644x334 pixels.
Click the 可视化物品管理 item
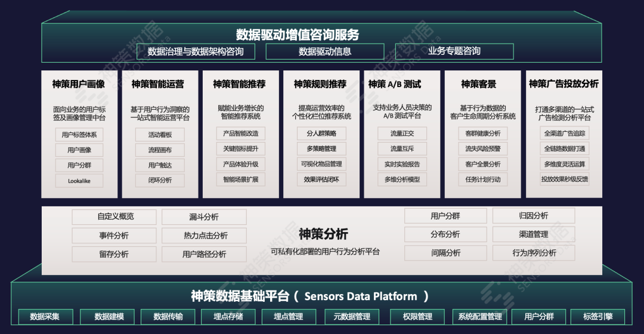pyautogui.click(x=321, y=164)
